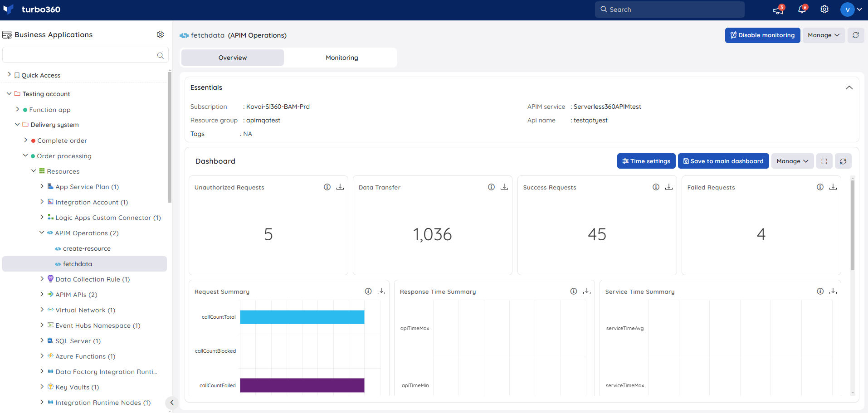This screenshot has width=868, height=413.
Task: Click the sidebar search magnifier icon
Action: pyautogui.click(x=160, y=55)
